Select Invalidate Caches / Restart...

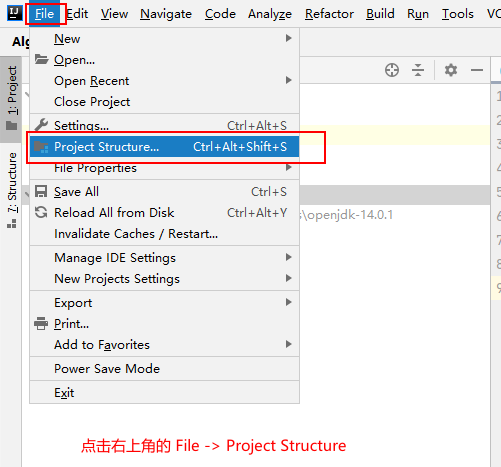coord(164,234)
